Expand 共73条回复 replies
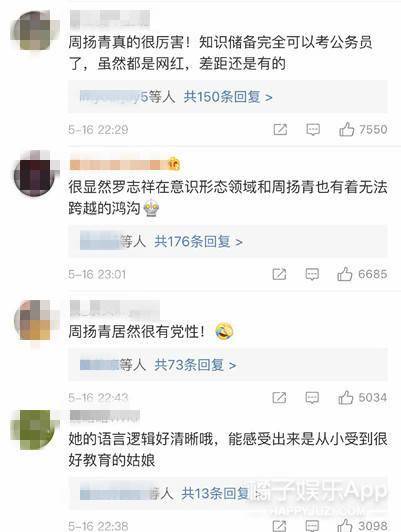The height and width of the screenshot is (532, 401). [x=195, y=365]
